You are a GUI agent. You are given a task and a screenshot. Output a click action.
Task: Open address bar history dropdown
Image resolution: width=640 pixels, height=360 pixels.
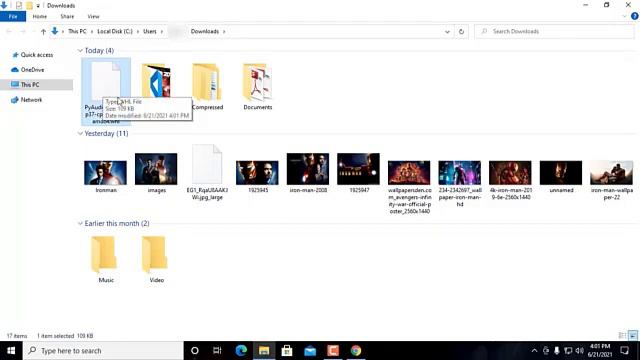point(447,31)
